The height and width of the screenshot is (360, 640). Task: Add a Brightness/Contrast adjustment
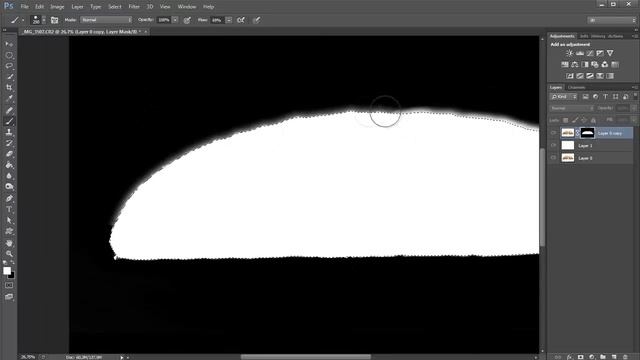pyautogui.click(x=569, y=53)
